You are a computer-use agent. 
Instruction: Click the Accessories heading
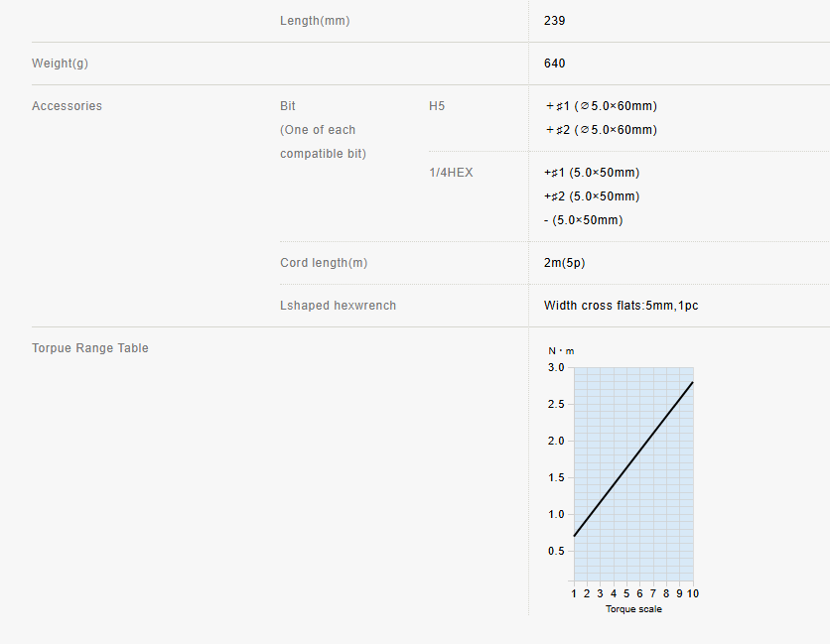pyautogui.click(x=67, y=106)
